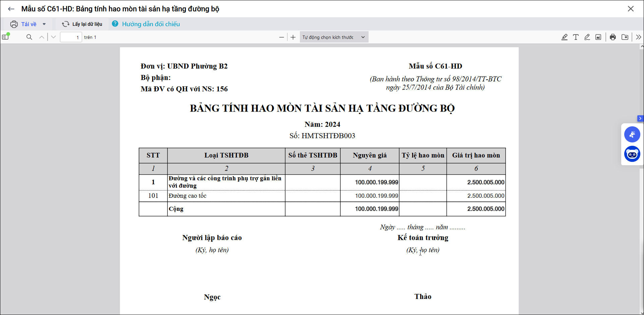
Task: Click the Kế toán trưởng signature heading
Action: [423, 238]
